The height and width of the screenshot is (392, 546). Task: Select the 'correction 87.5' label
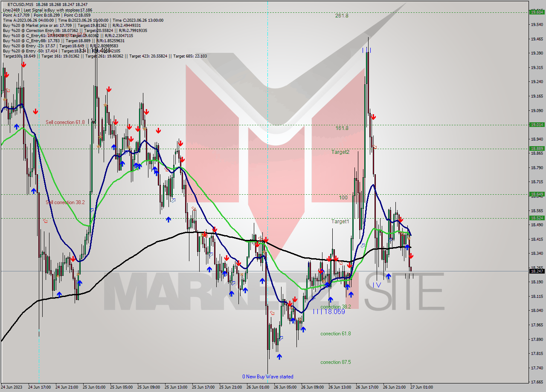click(336, 362)
